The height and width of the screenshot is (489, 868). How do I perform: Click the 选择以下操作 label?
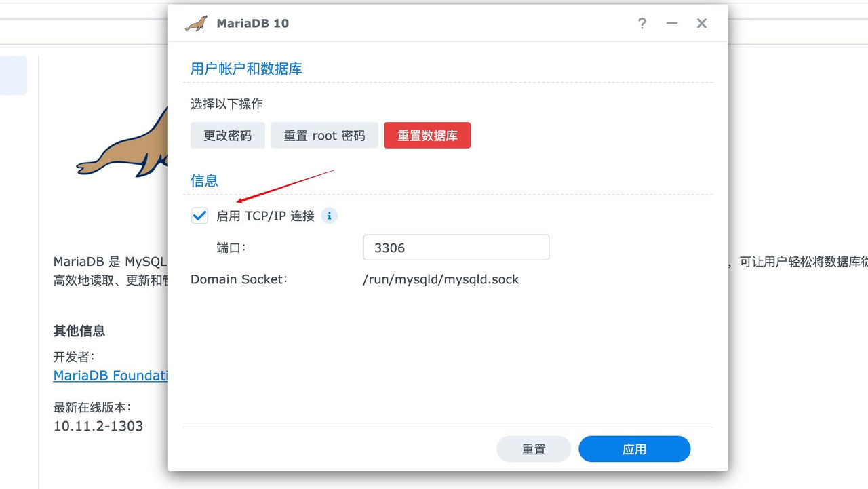[x=226, y=104]
